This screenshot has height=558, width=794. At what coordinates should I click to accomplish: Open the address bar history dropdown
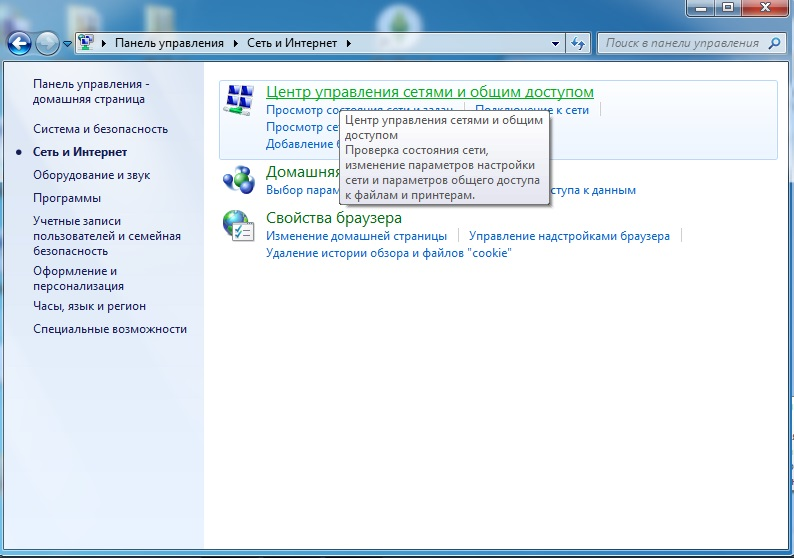pyautogui.click(x=555, y=44)
